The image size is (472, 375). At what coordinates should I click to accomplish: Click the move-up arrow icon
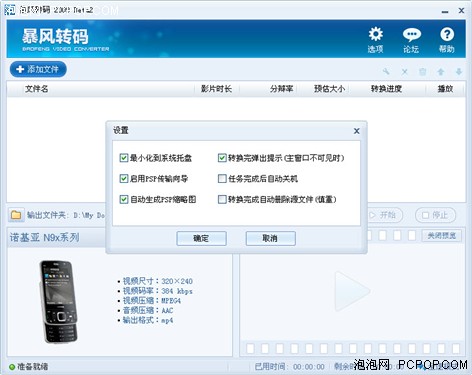[x=441, y=72]
